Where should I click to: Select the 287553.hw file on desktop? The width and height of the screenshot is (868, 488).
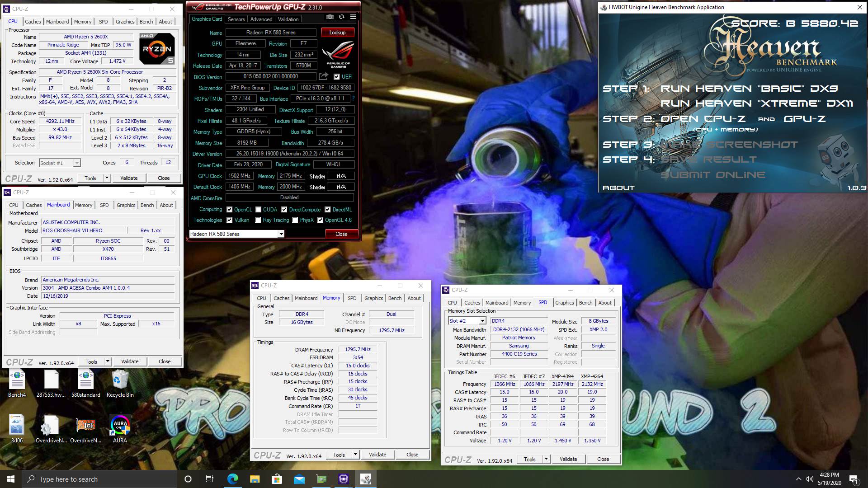(x=51, y=384)
